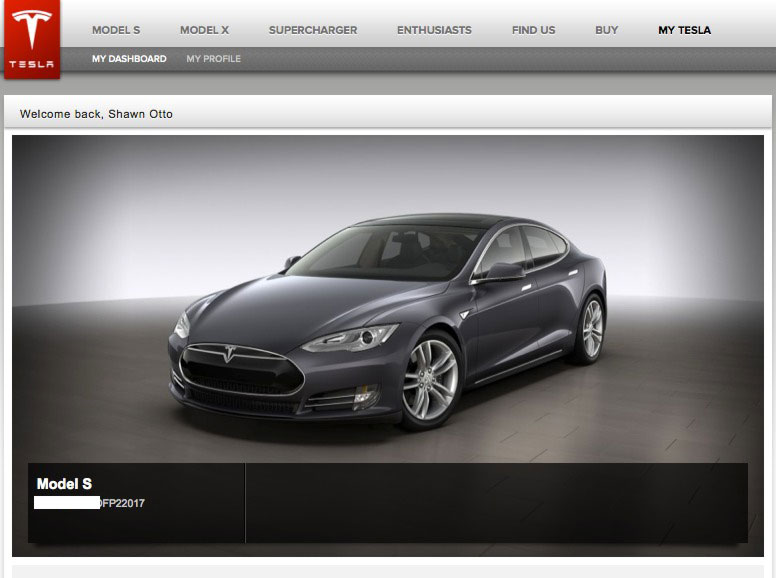Image resolution: width=776 pixels, height=578 pixels.
Task: Click the Welcome back, Shawn Otto text
Action: [96, 114]
